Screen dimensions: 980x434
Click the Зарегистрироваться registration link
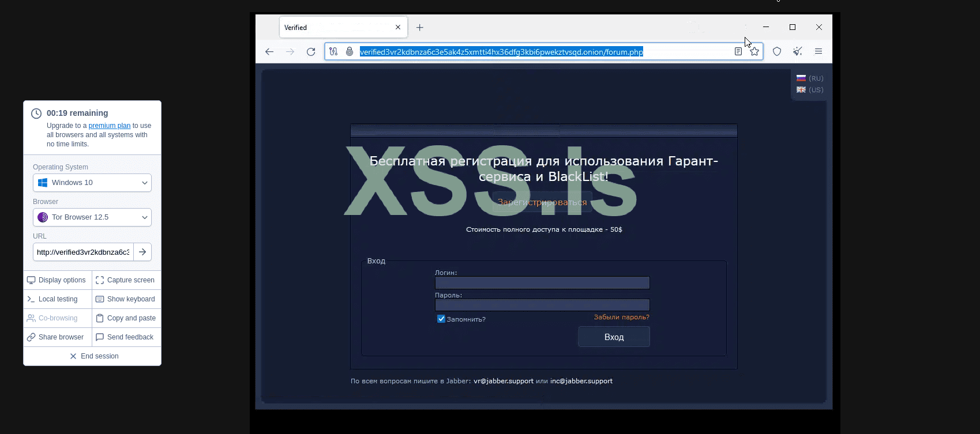pyautogui.click(x=542, y=202)
